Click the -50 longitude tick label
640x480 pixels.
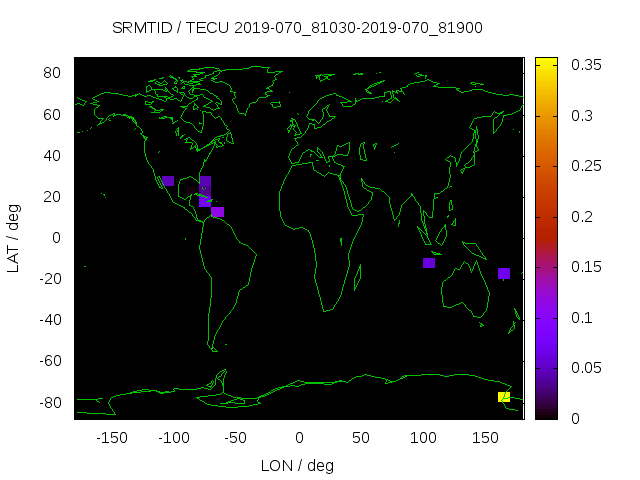[236, 438]
